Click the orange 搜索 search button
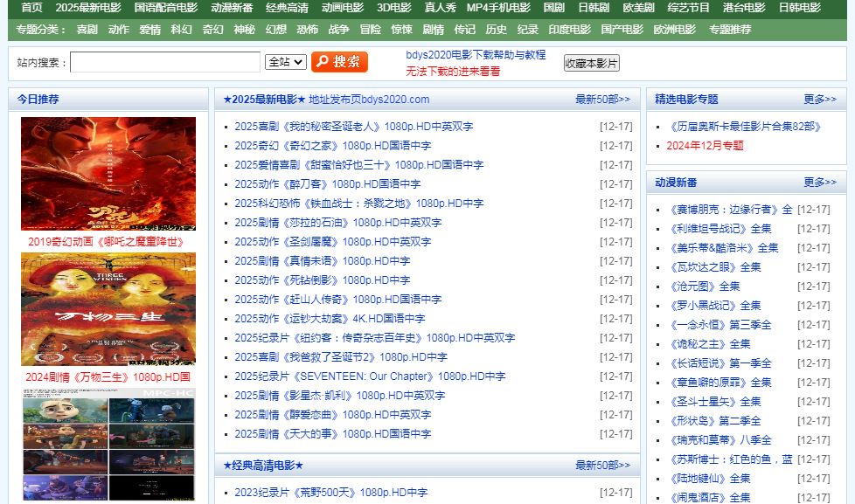This screenshot has width=855, height=504. 339,62
